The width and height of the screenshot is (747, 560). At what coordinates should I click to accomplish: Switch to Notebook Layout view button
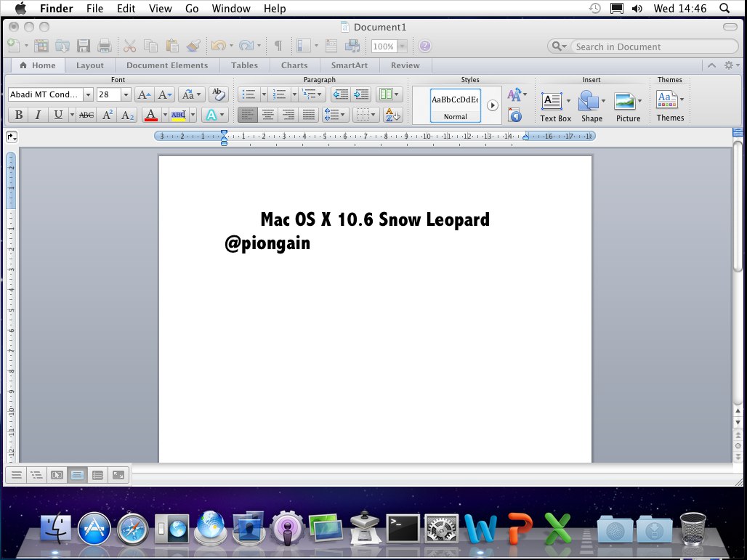97,475
